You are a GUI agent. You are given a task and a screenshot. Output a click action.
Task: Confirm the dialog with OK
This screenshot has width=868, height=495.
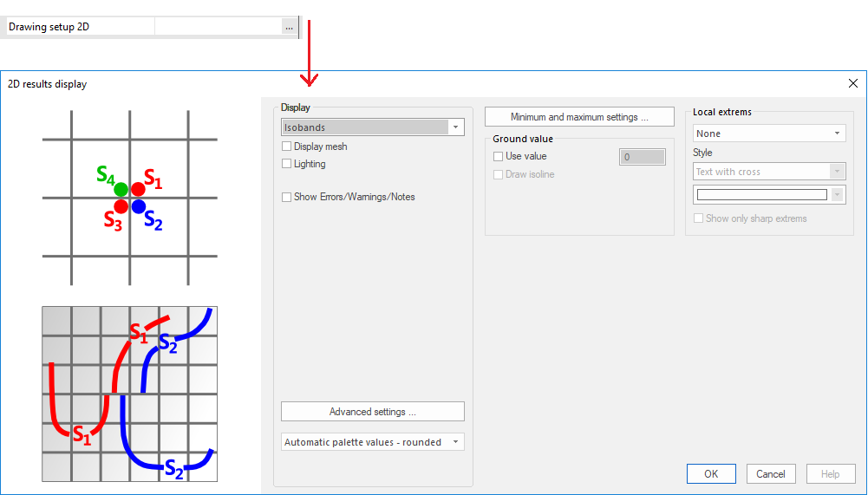coord(711,474)
